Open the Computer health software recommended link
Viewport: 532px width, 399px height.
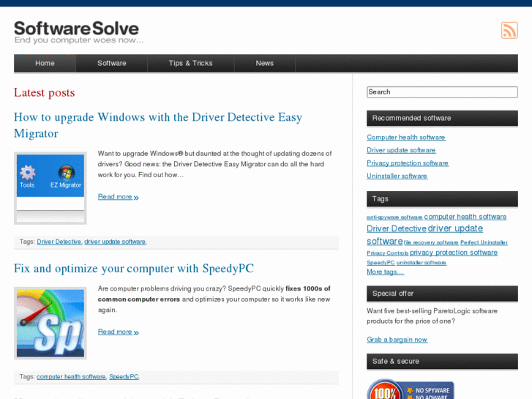pos(406,137)
